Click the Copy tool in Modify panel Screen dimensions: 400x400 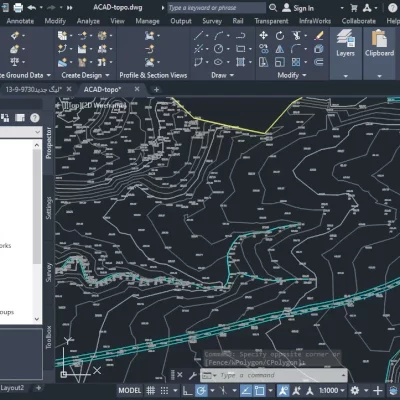coord(264,49)
